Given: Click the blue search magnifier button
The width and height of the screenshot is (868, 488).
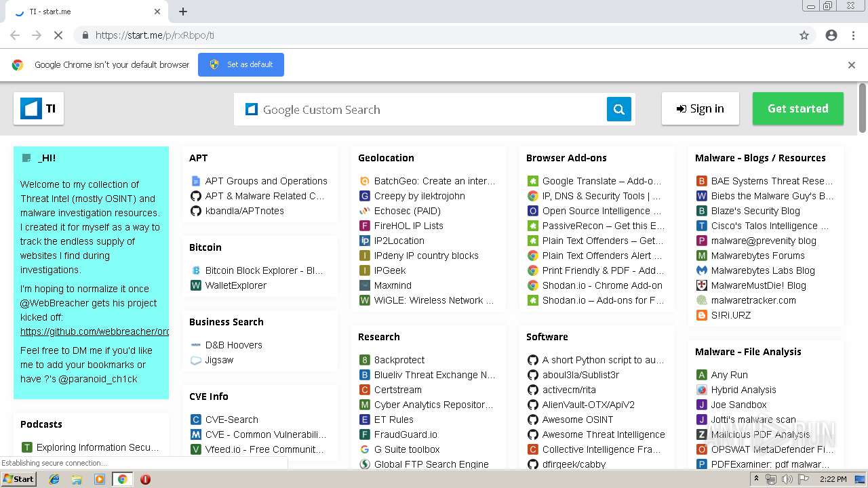Looking at the screenshot, I should click(618, 109).
